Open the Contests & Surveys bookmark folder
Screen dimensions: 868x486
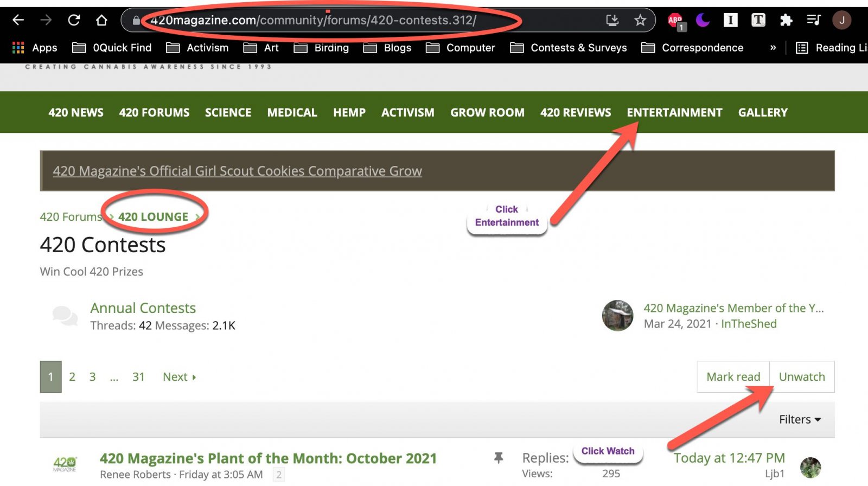point(569,48)
